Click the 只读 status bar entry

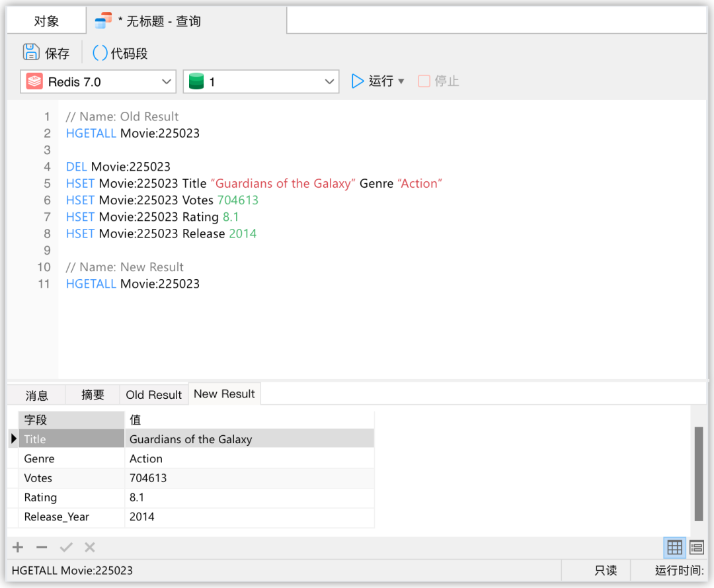point(606,570)
